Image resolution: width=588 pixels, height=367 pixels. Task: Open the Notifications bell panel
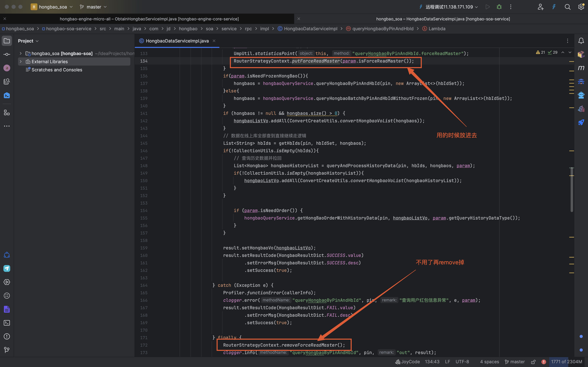[x=581, y=41]
